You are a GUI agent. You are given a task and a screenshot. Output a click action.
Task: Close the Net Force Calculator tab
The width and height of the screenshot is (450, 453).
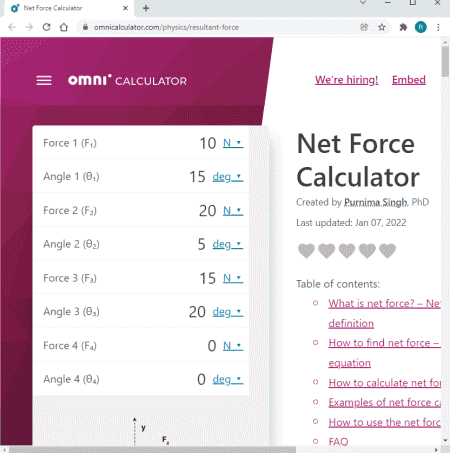[x=125, y=8]
